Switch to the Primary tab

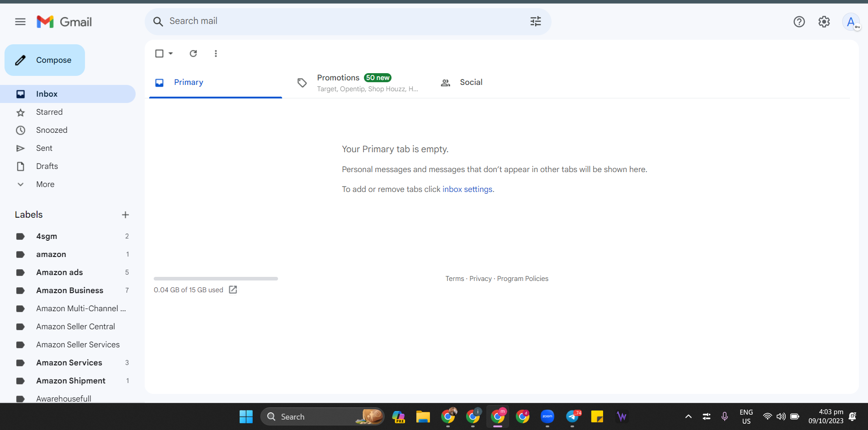tap(216, 83)
